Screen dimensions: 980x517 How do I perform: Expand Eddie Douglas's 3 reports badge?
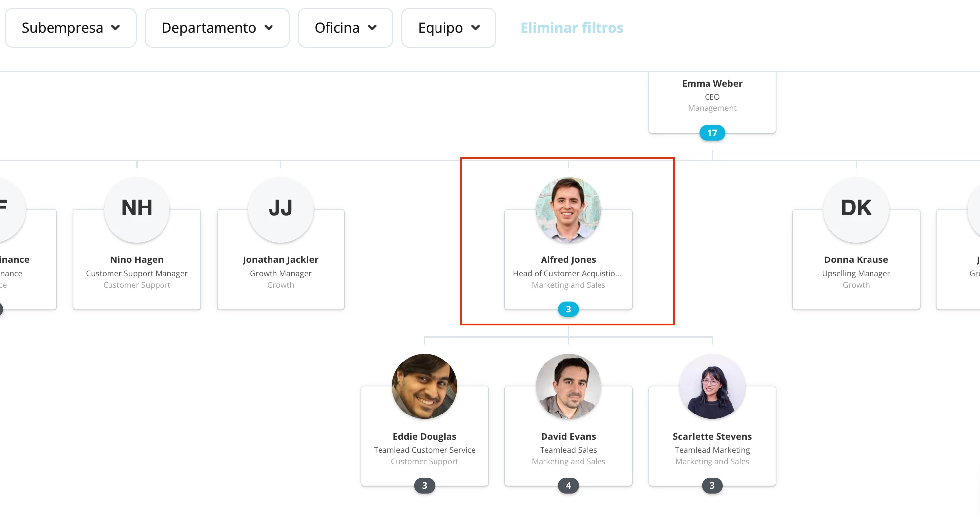coord(425,486)
